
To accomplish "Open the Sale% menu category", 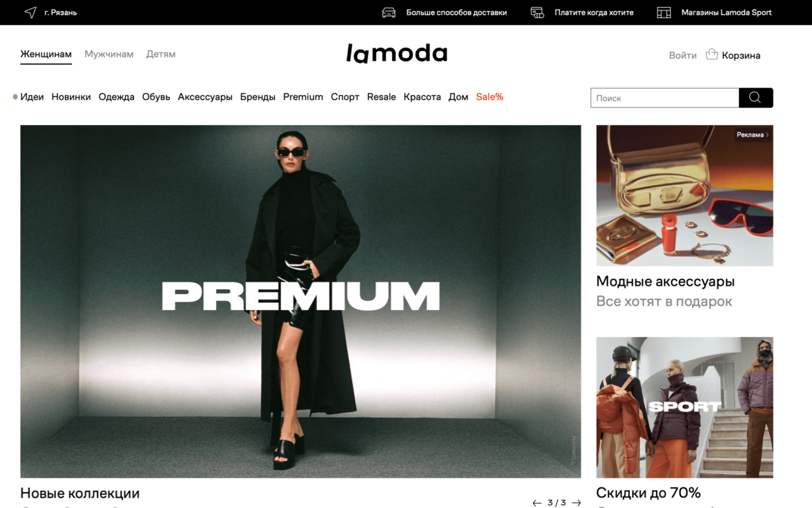I will [490, 97].
